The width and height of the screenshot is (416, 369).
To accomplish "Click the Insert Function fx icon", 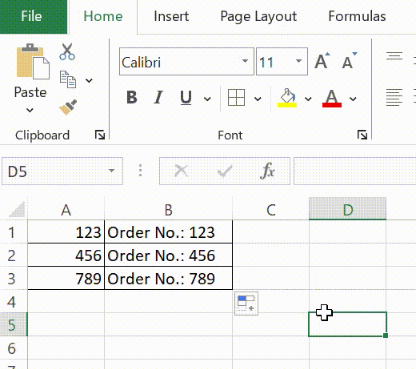I will [x=268, y=171].
